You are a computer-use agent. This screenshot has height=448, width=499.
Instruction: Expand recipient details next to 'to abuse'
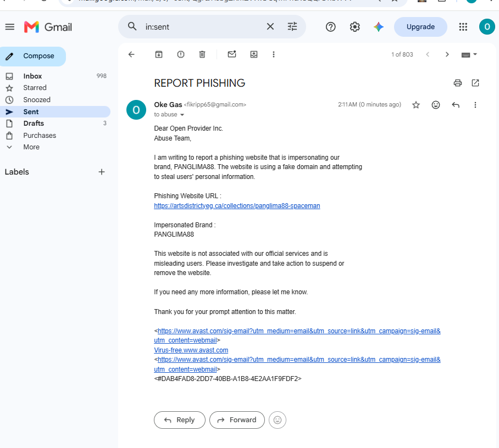click(x=182, y=115)
